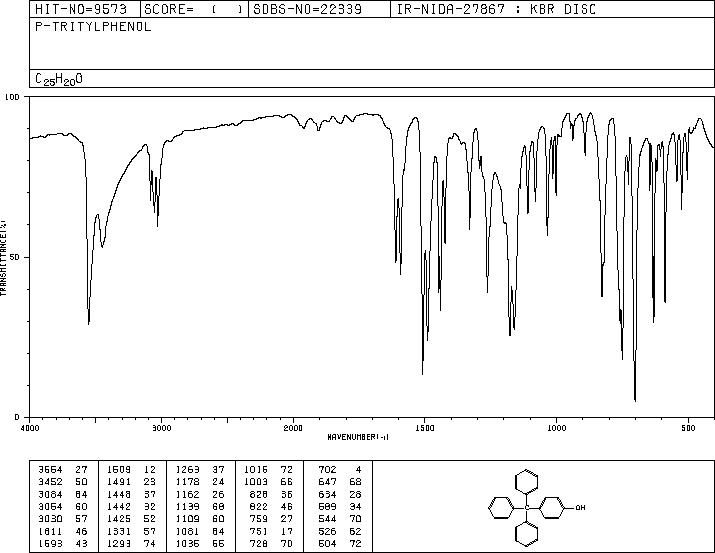Click the 1000 tick label on x-axis
The width and height of the screenshot is (715, 553).
(x=556, y=428)
